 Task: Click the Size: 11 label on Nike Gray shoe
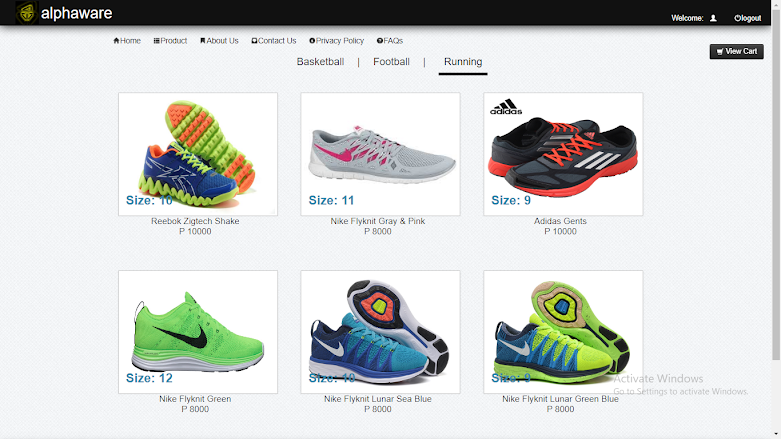tap(331, 200)
